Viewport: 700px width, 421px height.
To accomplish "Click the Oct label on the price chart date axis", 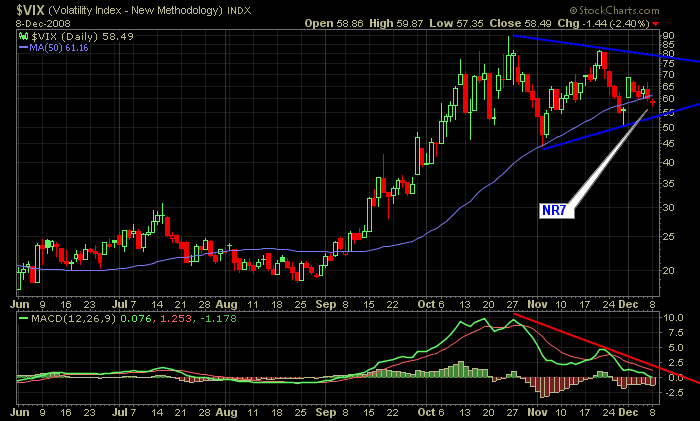I will click(426, 304).
